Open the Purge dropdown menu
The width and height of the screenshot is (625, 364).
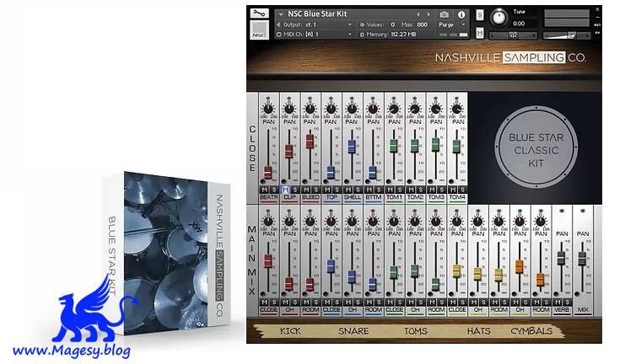pyautogui.click(x=452, y=24)
